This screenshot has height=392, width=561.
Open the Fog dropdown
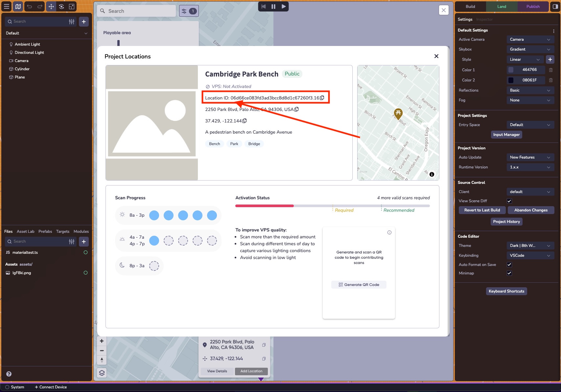[530, 100]
